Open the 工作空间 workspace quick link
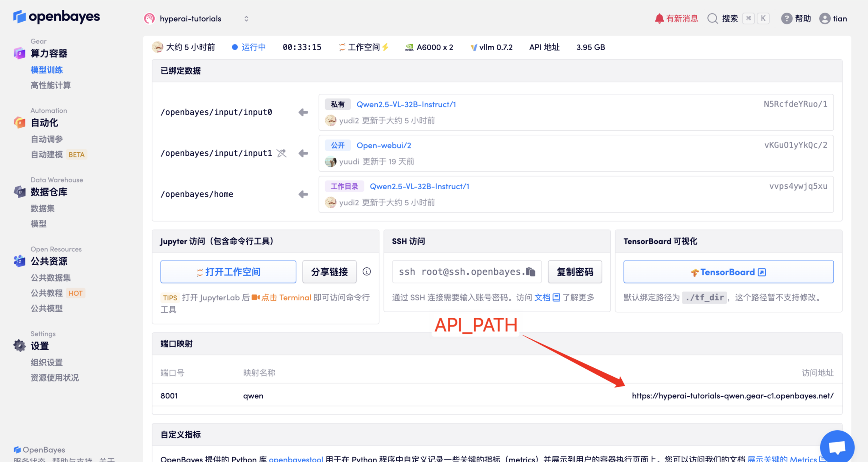The image size is (868, 462). point(364,47)
